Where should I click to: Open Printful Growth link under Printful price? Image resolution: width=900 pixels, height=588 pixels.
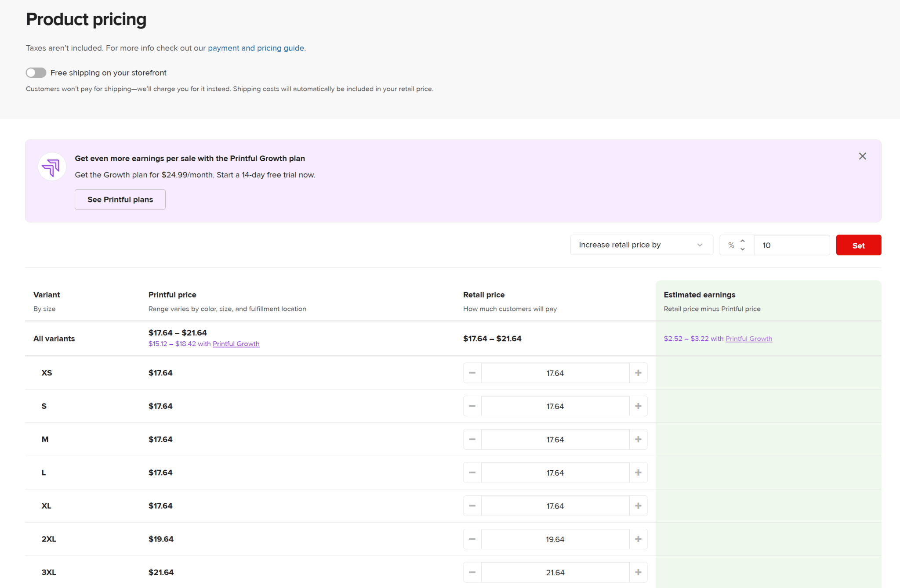click(x=236, y=344)
